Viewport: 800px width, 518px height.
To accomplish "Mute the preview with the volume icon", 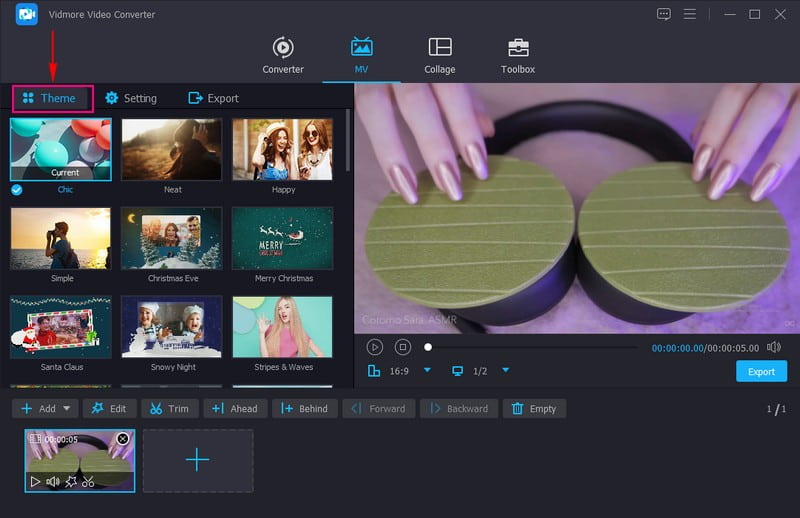I will click(773, 347).
